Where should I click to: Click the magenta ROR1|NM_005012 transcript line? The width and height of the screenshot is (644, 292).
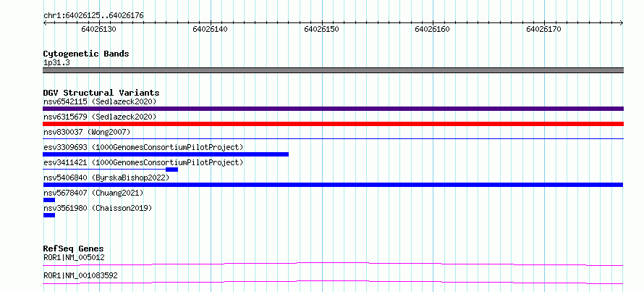(x=333, y=264)
